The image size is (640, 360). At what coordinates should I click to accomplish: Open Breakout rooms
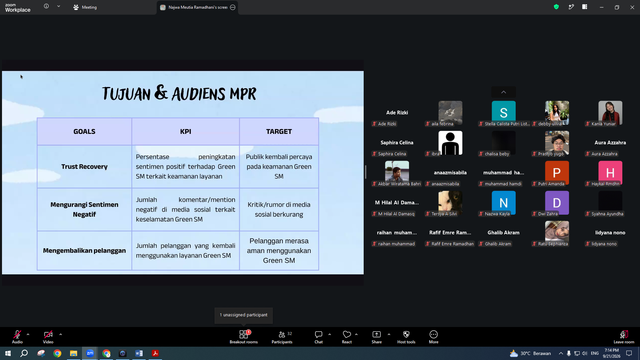243,337
